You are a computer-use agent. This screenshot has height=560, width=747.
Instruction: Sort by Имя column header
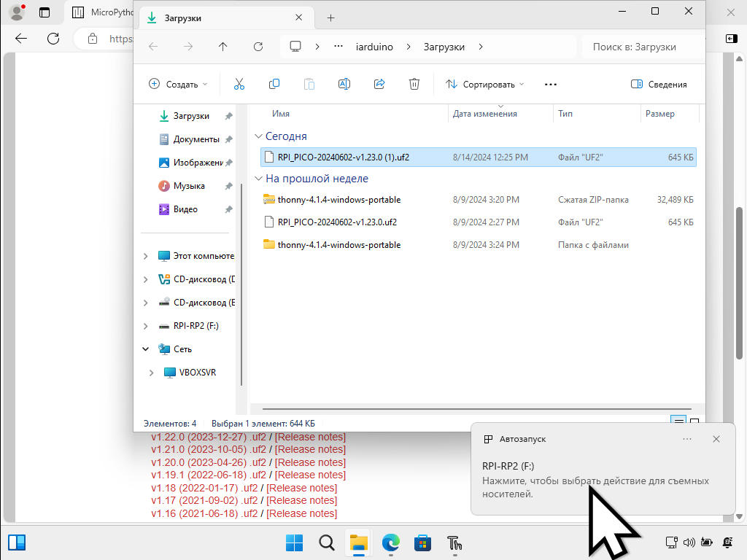pyautogui.click(x=281, y=114)
